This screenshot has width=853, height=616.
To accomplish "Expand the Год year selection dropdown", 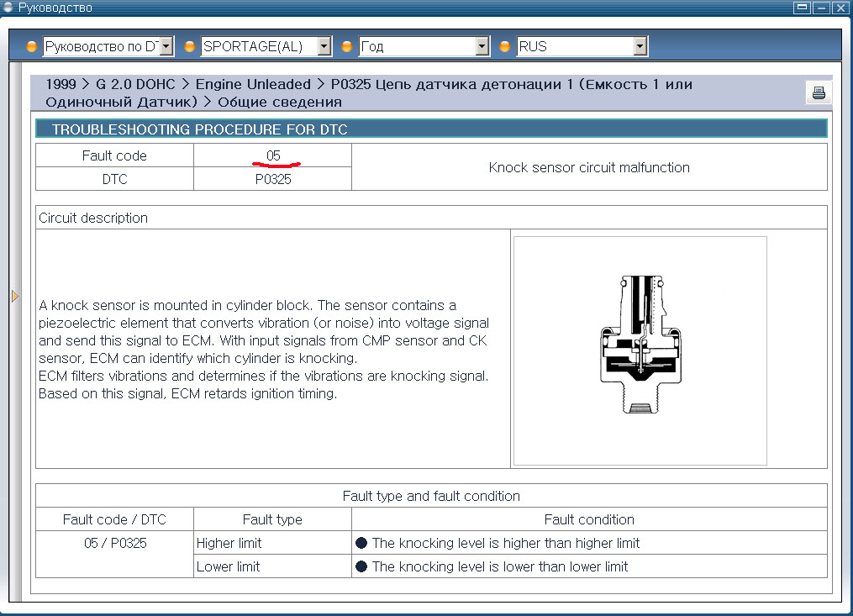I will pyautogui.click(x=482, y=47).
